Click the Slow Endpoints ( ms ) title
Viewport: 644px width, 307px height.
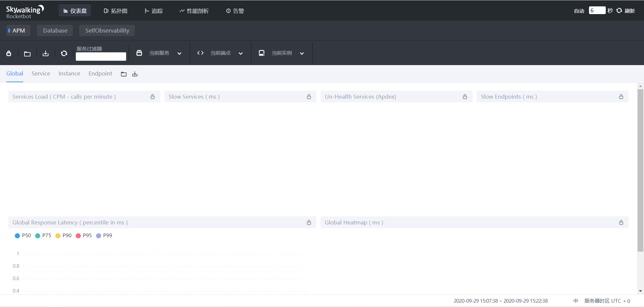click(509, 97)
